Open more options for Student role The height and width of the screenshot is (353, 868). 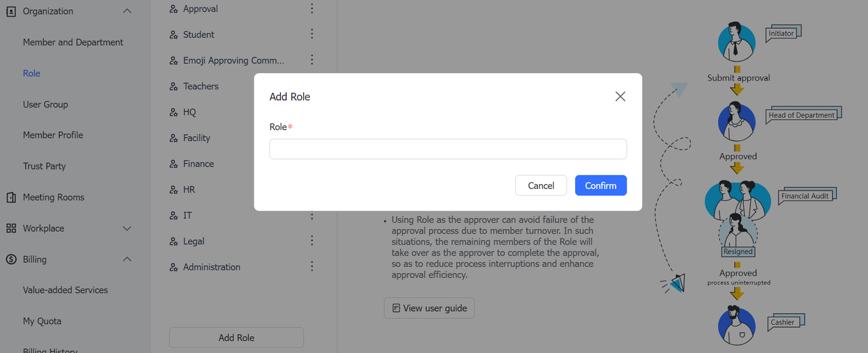pos(312,35)
